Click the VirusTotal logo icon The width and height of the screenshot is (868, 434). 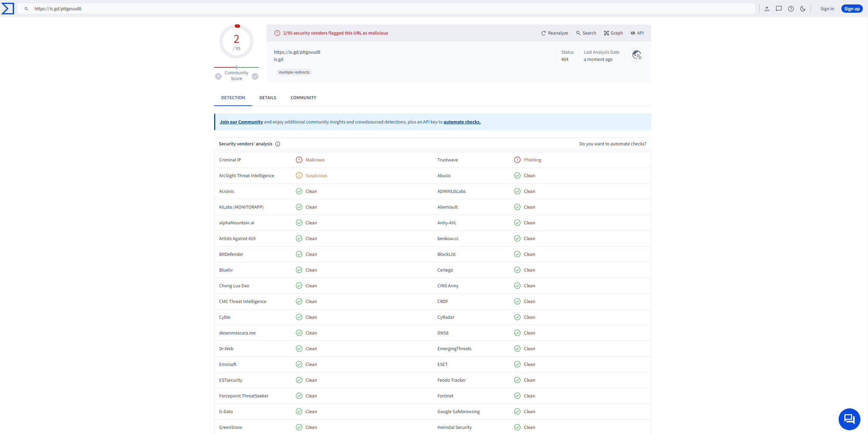(x=8, y=9)
